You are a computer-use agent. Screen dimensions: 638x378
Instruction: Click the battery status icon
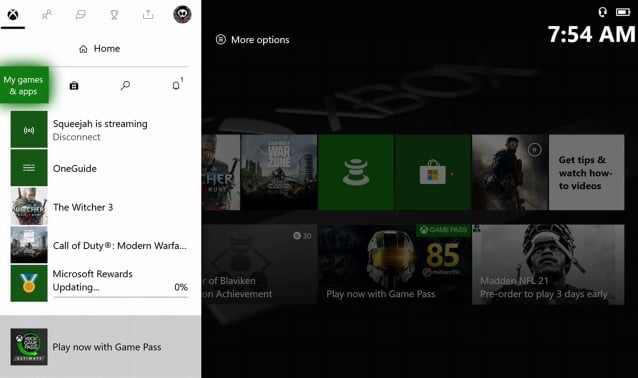click(x=623, y=12)
